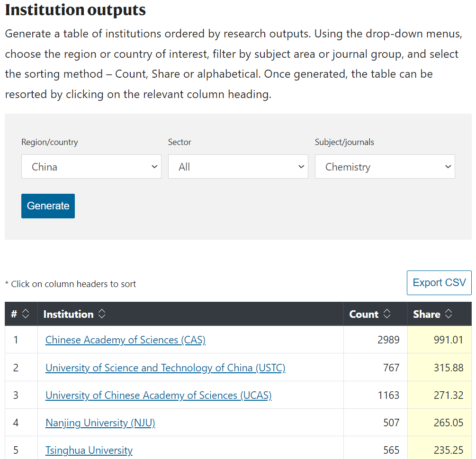The height and width of the screenshot is (459, 476).
Task: Open University of Science and Technology of China link
Action: pyautogui.click(x=165, y=368)
